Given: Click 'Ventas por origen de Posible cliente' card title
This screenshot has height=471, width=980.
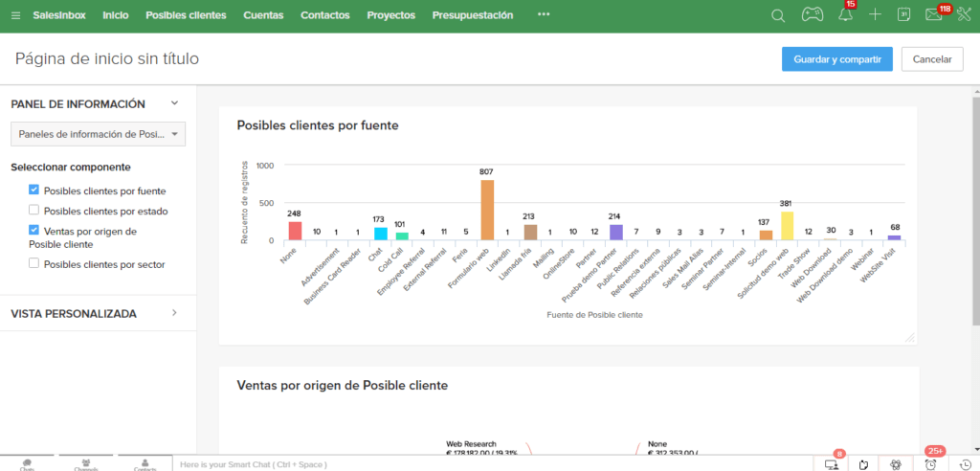Looking at the screenshot, I should [343, 385].
